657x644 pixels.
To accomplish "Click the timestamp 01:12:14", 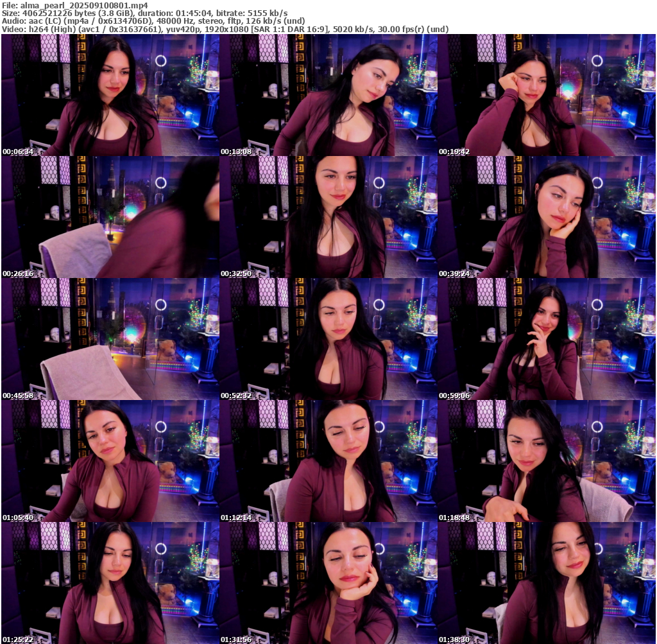I will click(236, 518).
